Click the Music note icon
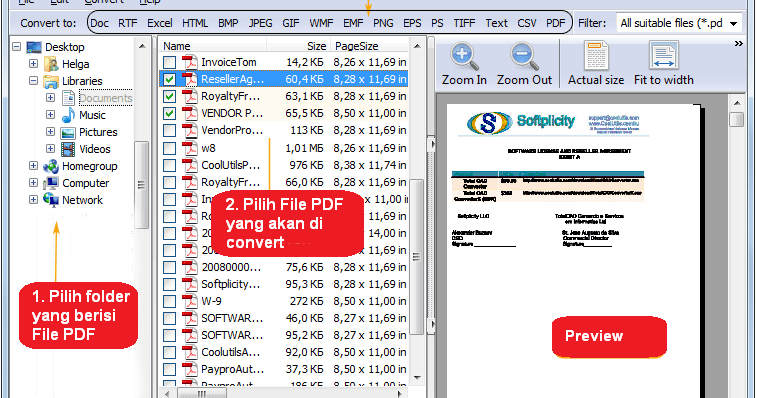The height and width of the screenshot is (398, 757). (x=69, y=115)
